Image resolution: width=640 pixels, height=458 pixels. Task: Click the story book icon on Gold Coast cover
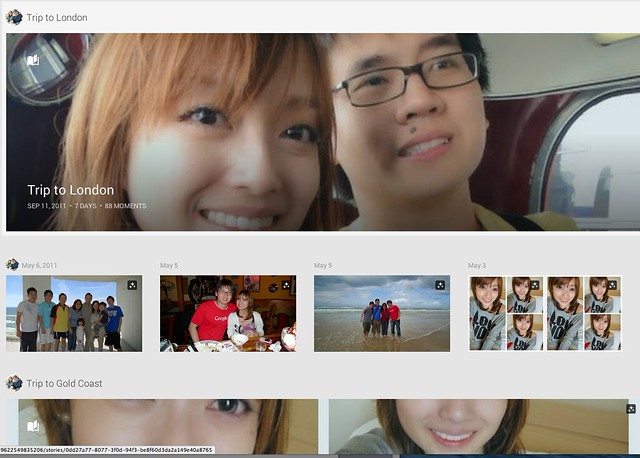tap(33, 427)
